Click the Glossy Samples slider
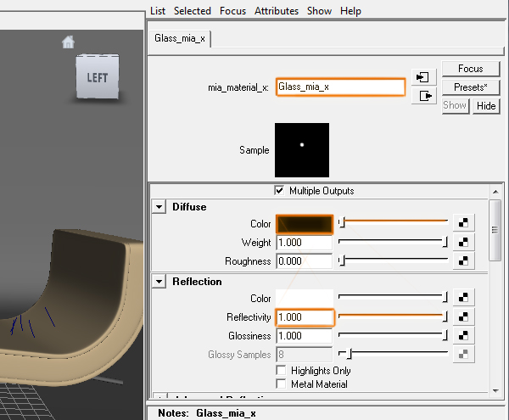509x420 pixels. pyautogui.click(x=393, y=354)
